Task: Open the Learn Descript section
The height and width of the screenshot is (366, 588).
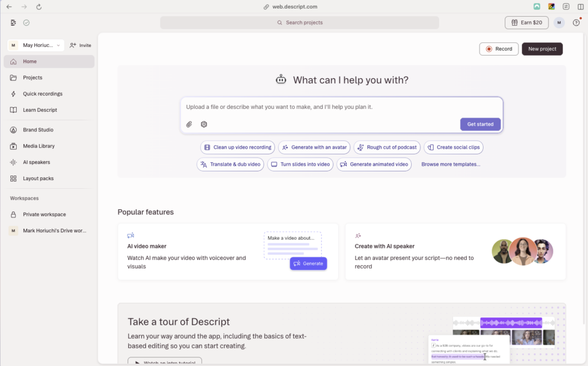Action: pyautogui.click(x=40, y=110)
